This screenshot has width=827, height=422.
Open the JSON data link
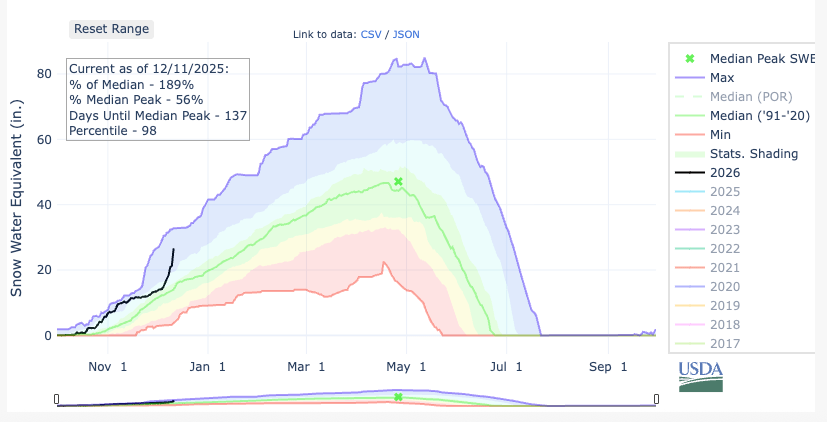pos(406,34)
